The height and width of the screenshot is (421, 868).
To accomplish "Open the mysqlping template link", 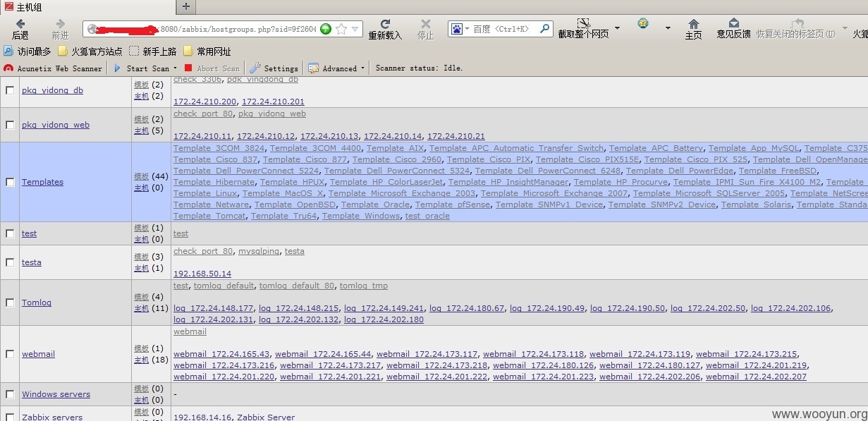I will click(259, 251).
